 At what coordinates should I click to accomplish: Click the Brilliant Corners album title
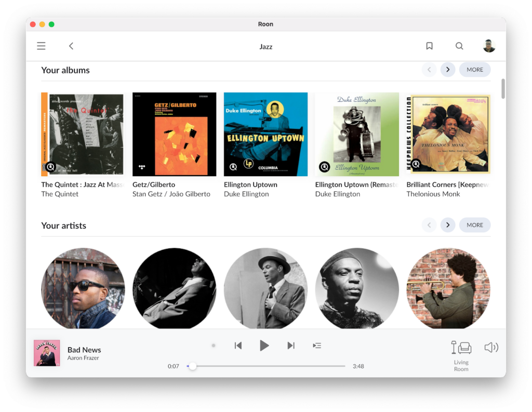448,184
